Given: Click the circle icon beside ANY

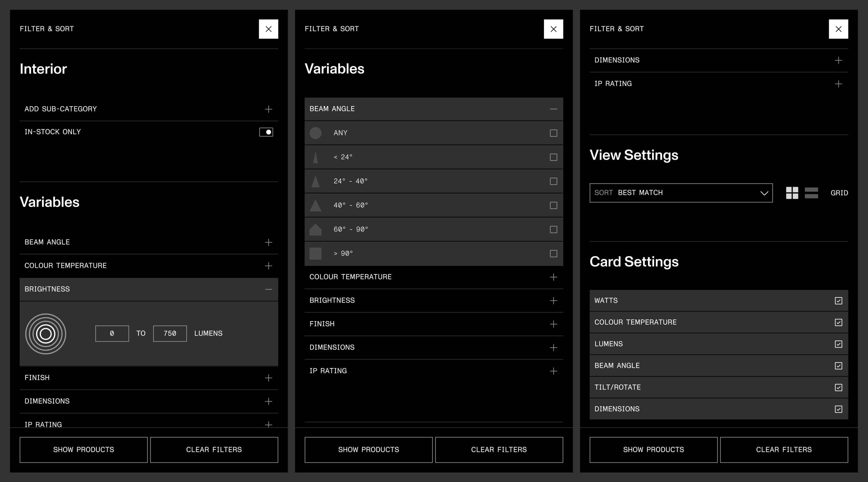Looking at the screenshot, I should (315, 133).
